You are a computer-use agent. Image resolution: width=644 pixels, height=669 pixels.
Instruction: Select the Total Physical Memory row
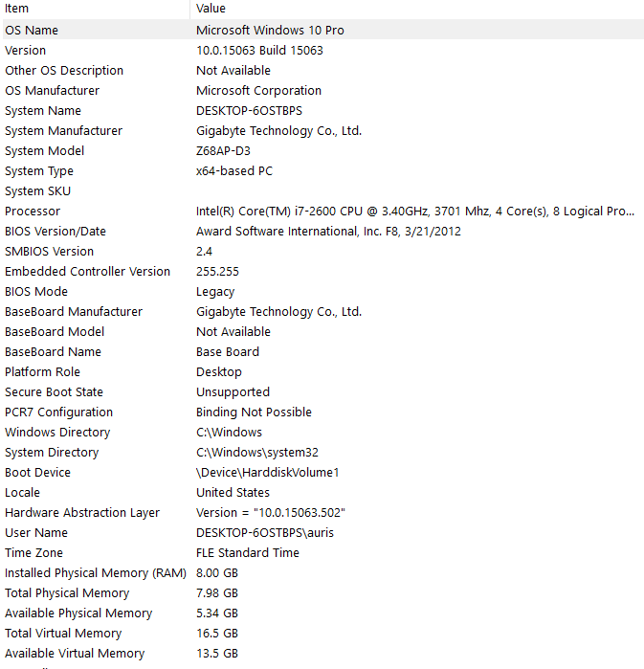tap(323, 591)
